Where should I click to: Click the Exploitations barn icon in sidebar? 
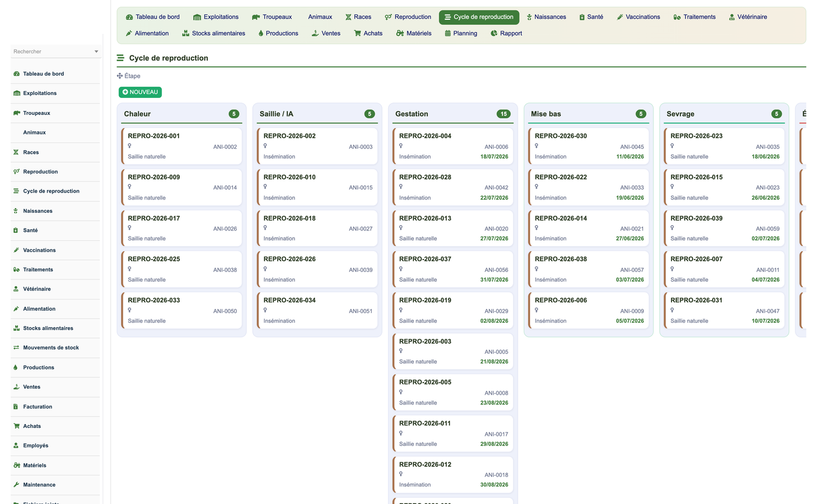pyautogui.click(x=16, y=93)
